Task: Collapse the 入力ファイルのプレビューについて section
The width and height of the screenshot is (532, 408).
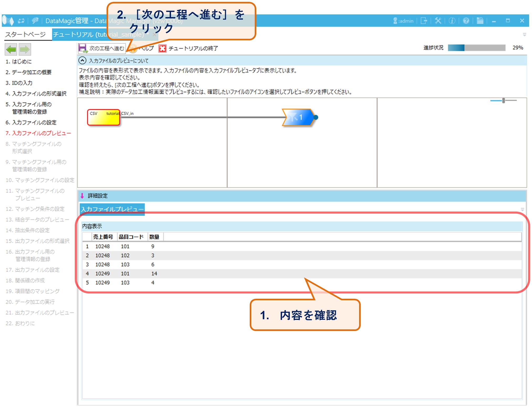Action: pos(82,61)
